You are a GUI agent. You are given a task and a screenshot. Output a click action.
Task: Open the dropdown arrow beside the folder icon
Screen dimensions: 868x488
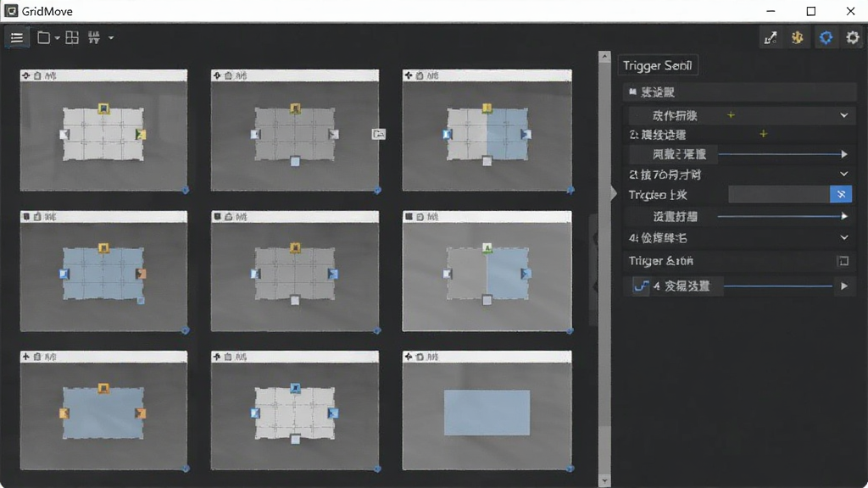click(x=57, y=38)
